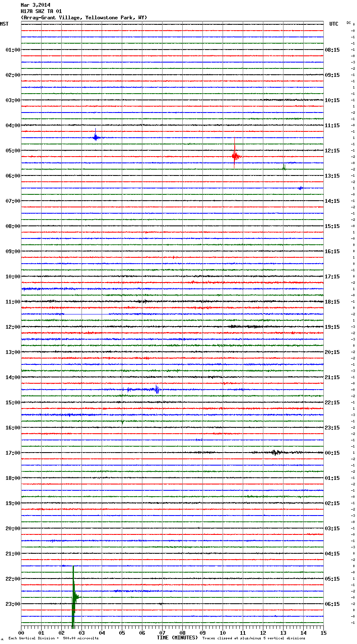Screen dimensions: 357x644
Task: Select the '18:00' MST time label
Action: point(13,478)
